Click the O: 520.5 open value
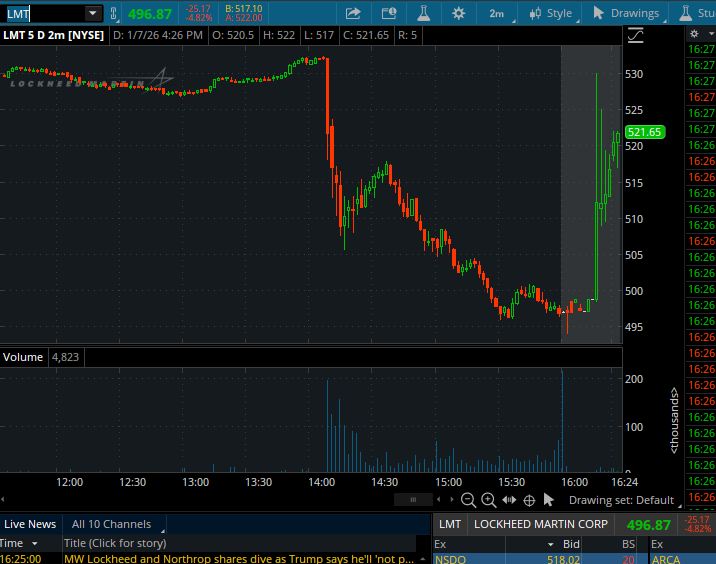The height and width of the screenshot is (564, 716). pos(233,35)
